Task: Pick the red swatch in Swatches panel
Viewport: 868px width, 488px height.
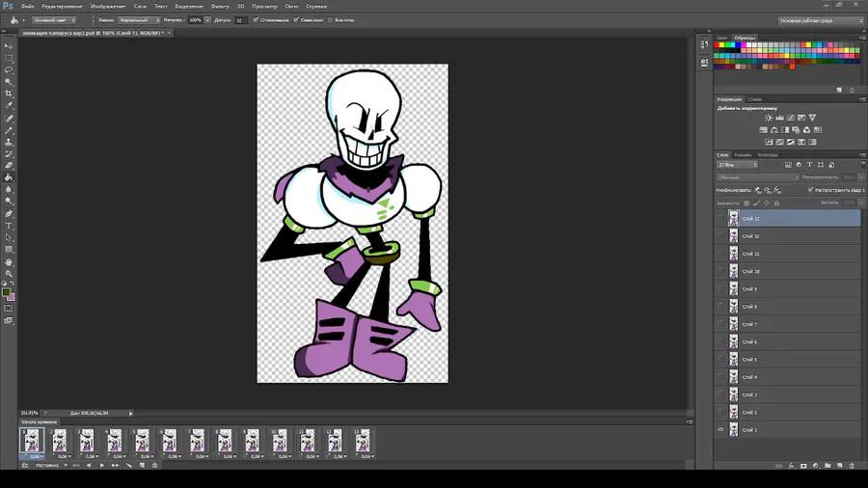Action: [717, 44]
